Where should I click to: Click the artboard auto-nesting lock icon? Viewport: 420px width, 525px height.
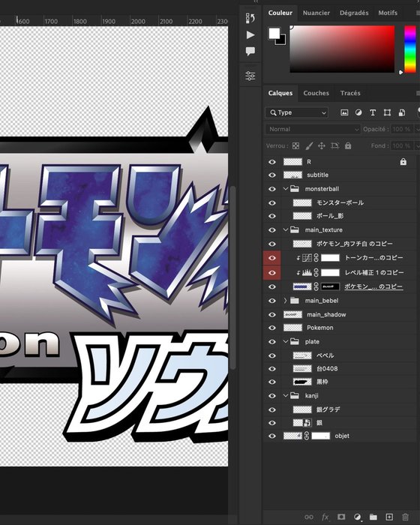(x=334, y=145)
